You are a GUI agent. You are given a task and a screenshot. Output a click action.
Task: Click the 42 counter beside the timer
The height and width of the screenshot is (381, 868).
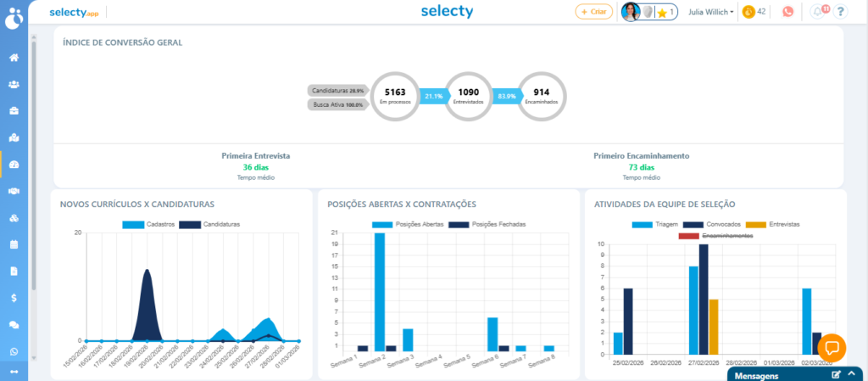(762, 11)
